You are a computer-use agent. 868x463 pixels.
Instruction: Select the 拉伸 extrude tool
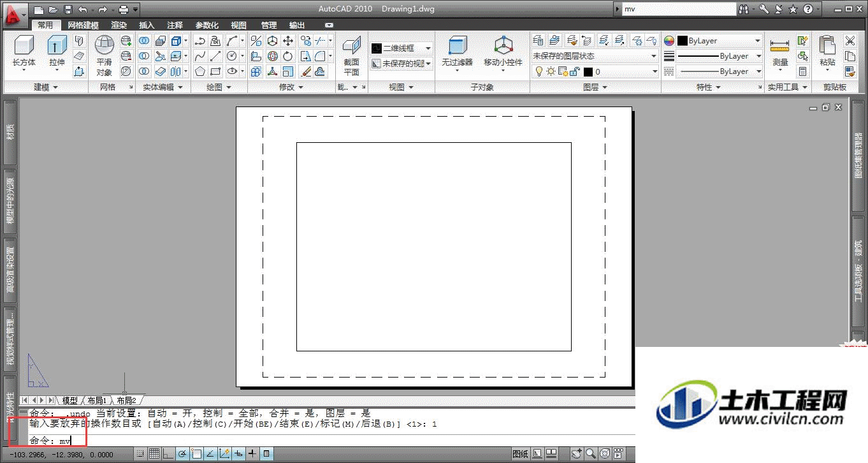[57, 52]
